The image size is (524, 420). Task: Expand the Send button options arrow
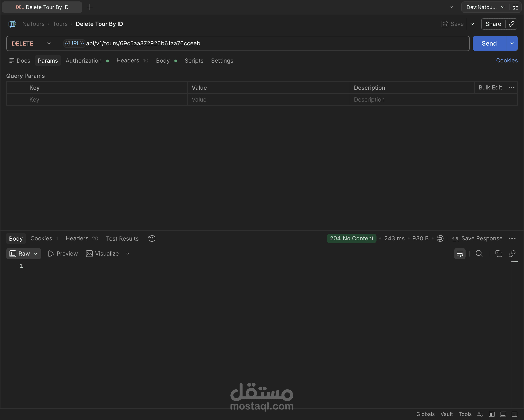click(512, 43)
